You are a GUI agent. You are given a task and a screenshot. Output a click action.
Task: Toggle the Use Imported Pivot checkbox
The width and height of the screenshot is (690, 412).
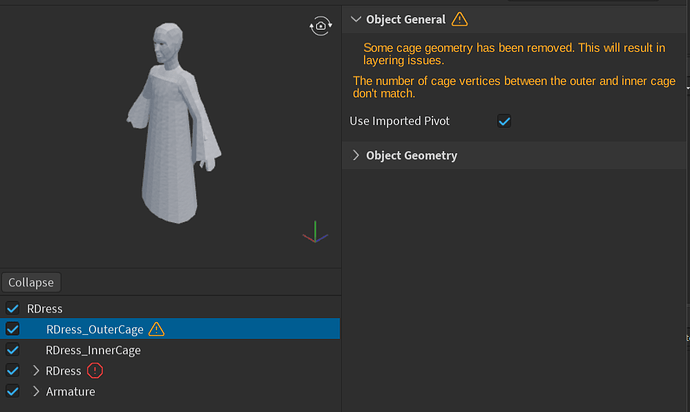[504, 121]
